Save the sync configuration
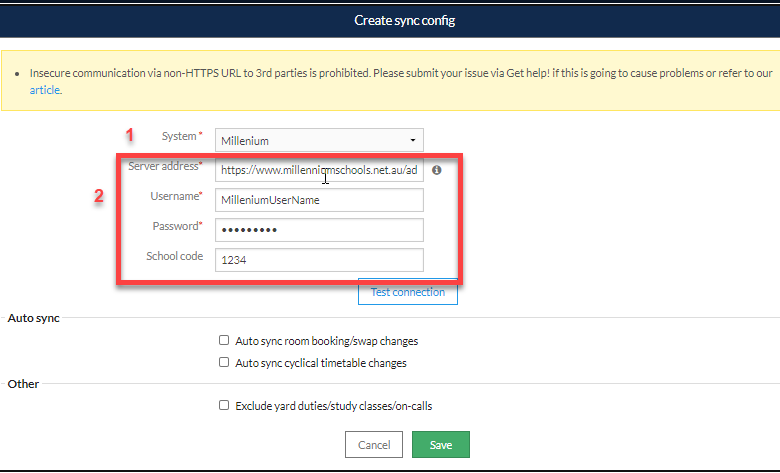 pyautogui.click(x=441, y=445)
